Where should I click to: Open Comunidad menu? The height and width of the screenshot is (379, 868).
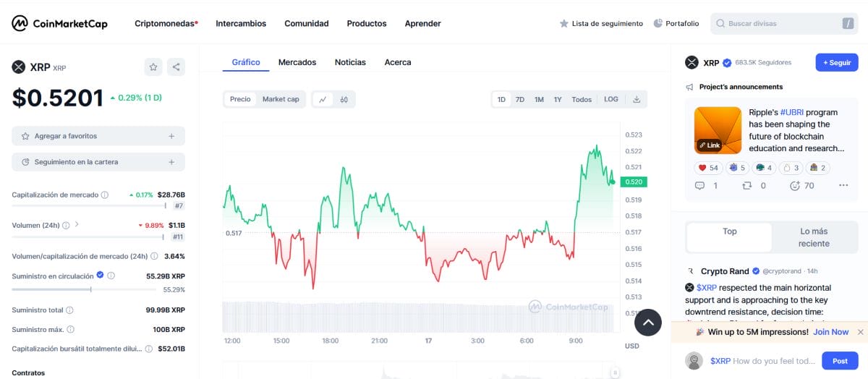(x=307, y=23)
